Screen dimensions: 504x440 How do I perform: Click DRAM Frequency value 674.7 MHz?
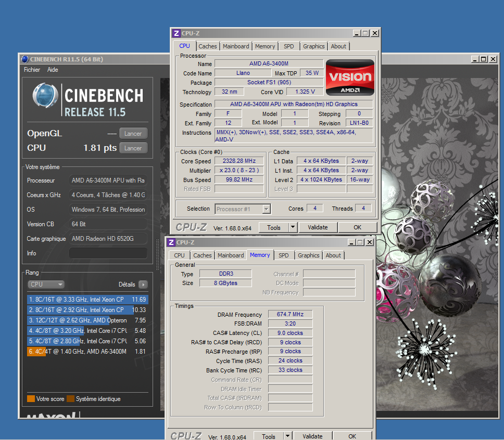(x=290, y=315)
